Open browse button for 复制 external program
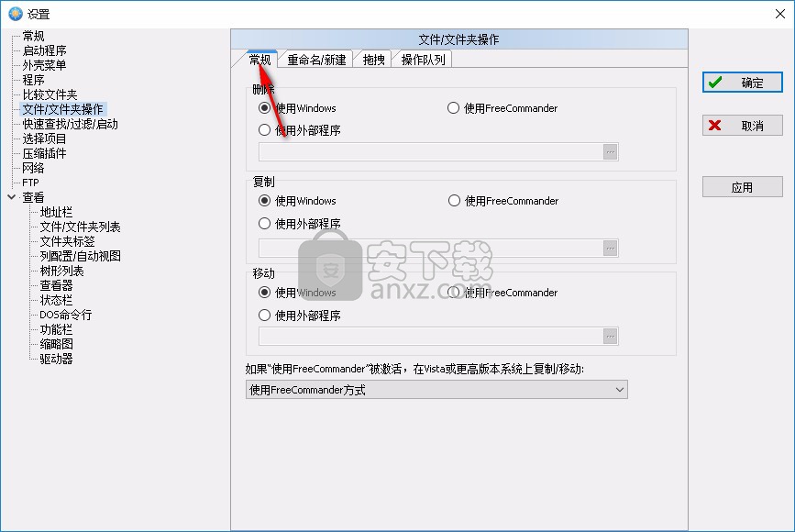Viewport: 795px width, 532px height. tap(610, 248)
